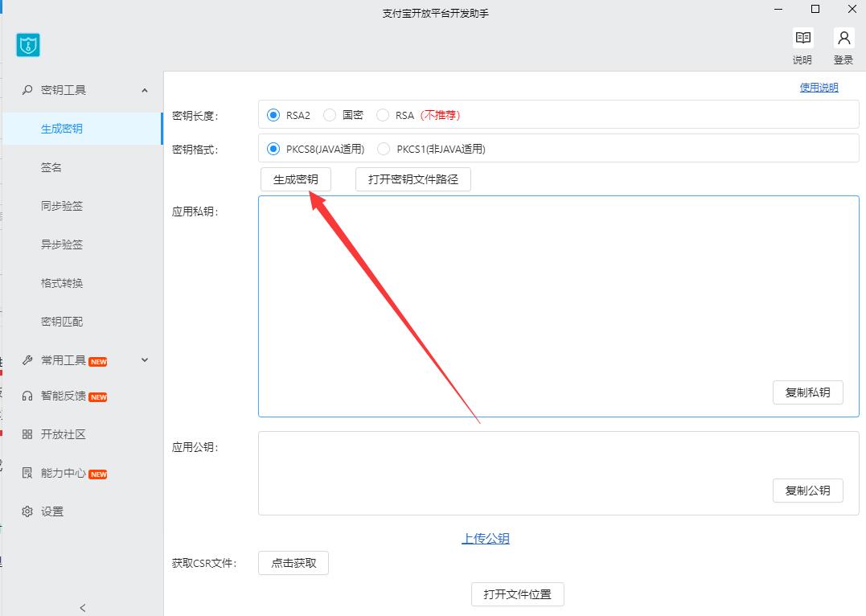This screenshot has height=616, width=866.
Task: Open the 签名 sidebar item
Action: tap(51, 167)
